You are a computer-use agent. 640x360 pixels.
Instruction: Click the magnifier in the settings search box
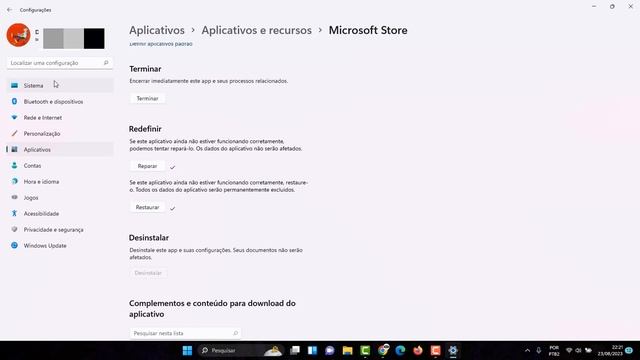(106, 63)
